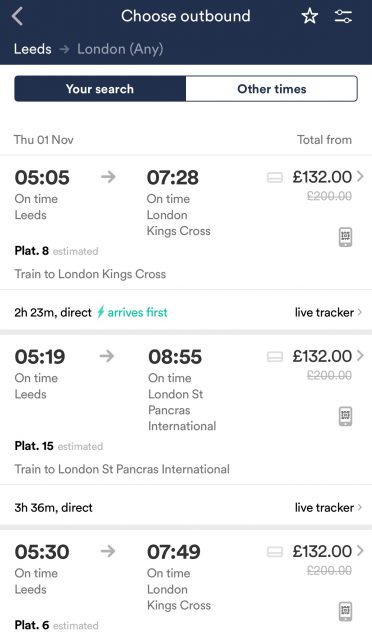Screen dimensions: 372x640
Task: Open live tracker for the 05:19 train
Action: [328, 507]
